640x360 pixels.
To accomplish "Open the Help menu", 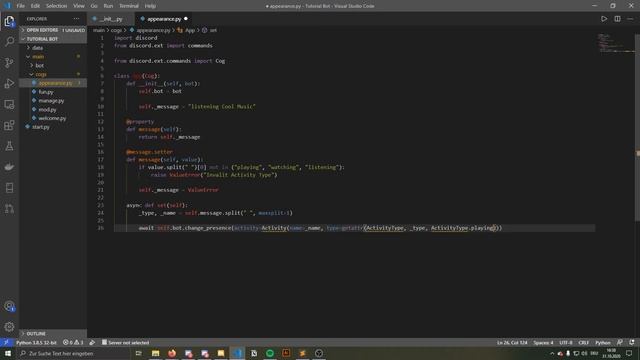I will click(150, 6).
